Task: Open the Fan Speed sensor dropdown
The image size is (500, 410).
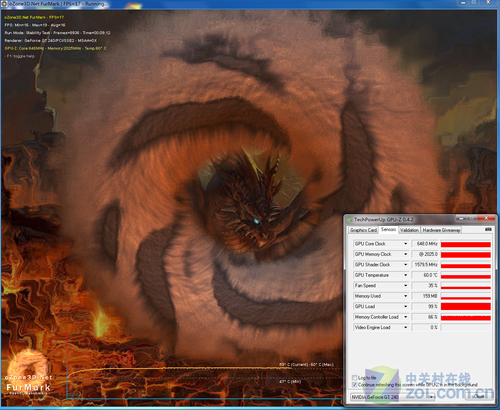Action: (x=406, y=286)
